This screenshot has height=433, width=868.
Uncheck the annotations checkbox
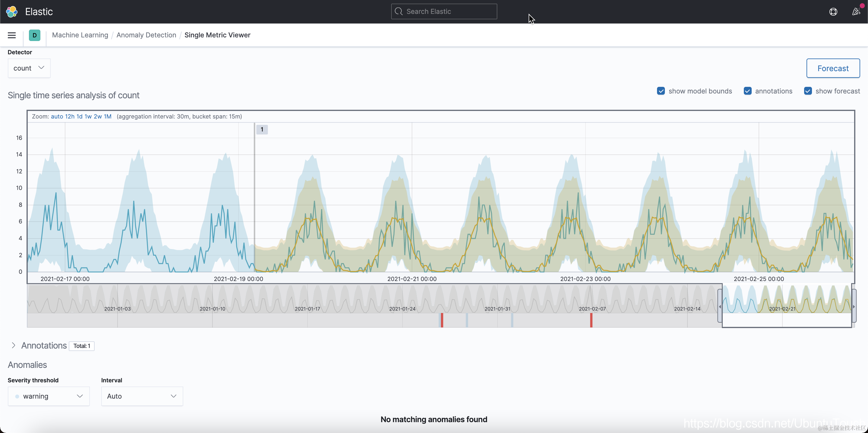(747, 91)
